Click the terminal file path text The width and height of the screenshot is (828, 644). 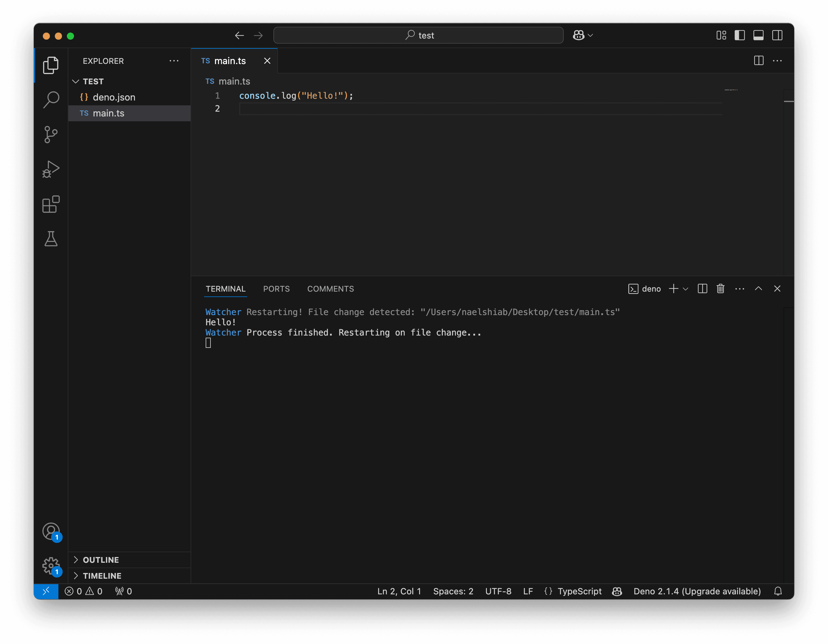(x=520, y=312)
